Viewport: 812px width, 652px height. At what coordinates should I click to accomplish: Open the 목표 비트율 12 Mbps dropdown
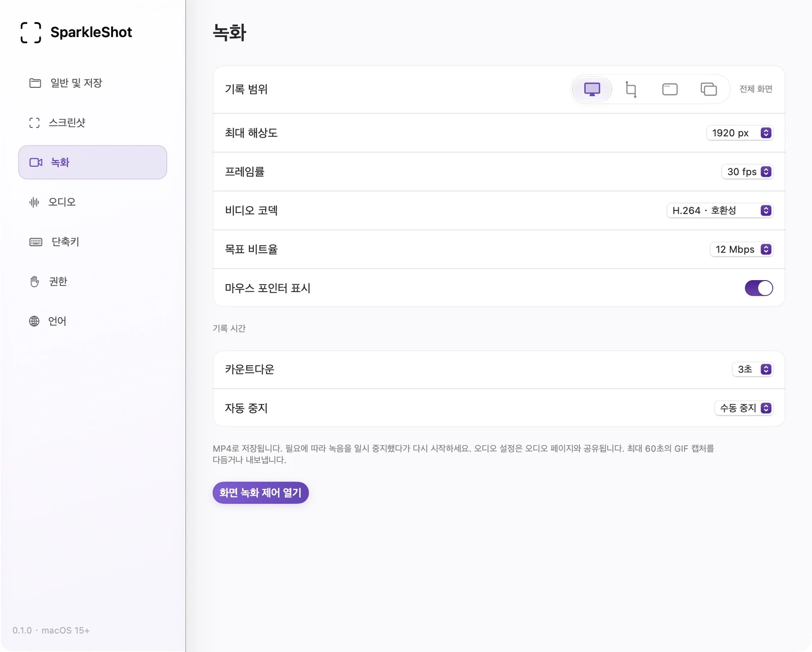tap(741, 250)
